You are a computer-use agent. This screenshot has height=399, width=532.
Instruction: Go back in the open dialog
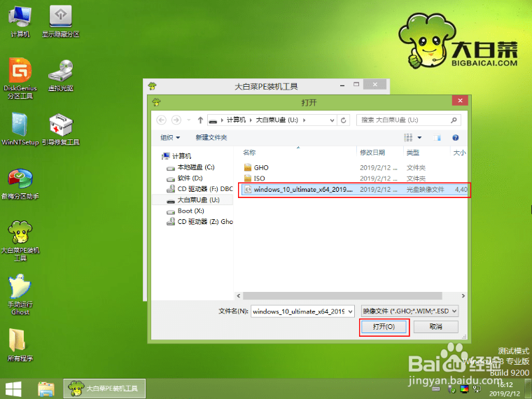161,120
